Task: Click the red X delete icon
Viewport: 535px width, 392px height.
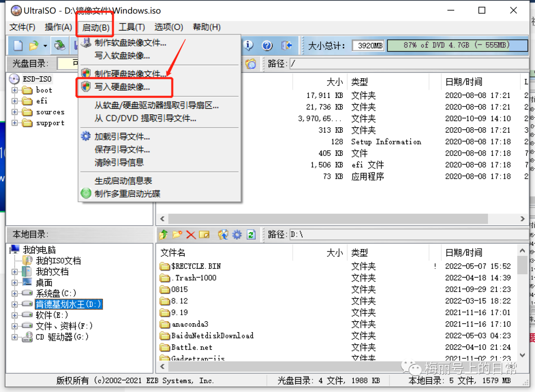Action: (x=191, y=235)
